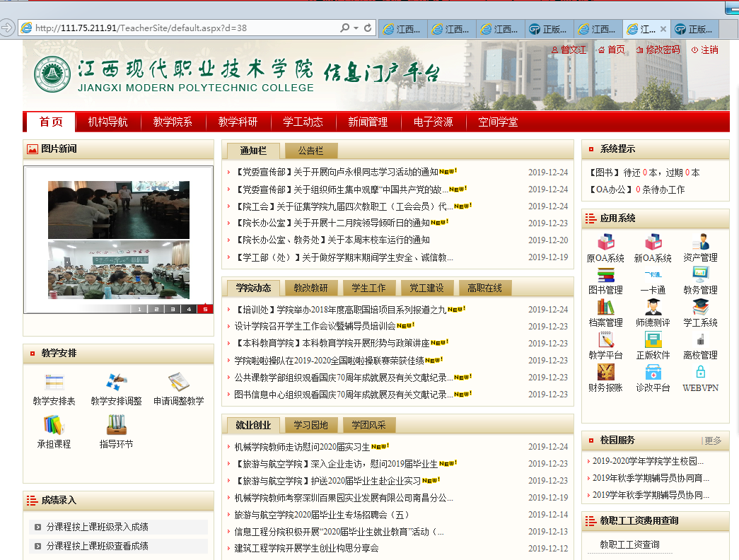
Task: Open the 教职工工资查询 link
Action: click(629, 544)
